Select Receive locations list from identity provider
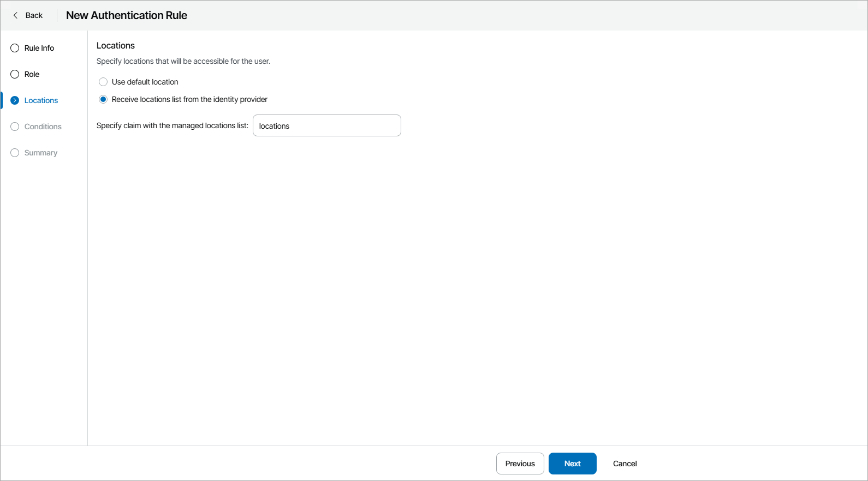 [103, 99]
